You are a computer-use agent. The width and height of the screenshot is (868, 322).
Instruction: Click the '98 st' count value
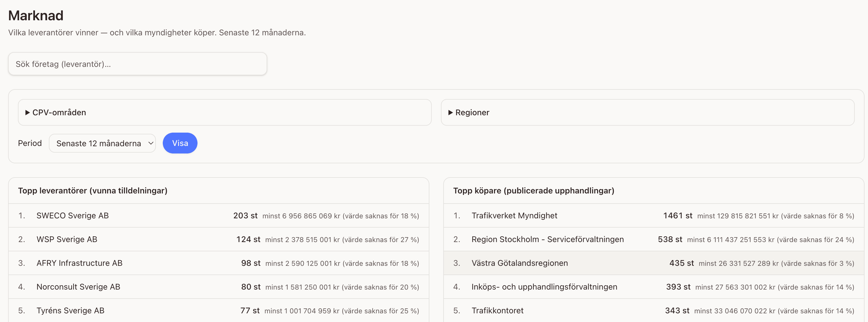pos(251,263)
